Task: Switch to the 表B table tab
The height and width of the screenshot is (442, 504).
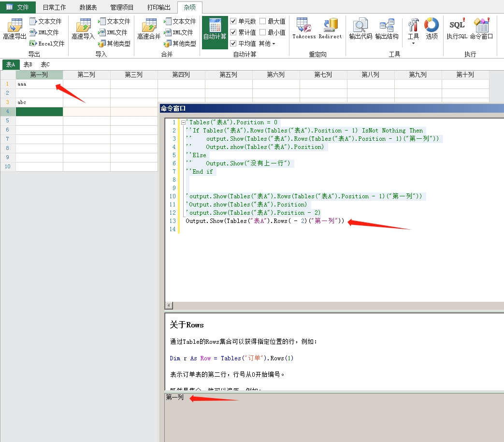Action: tap(28, 64)
